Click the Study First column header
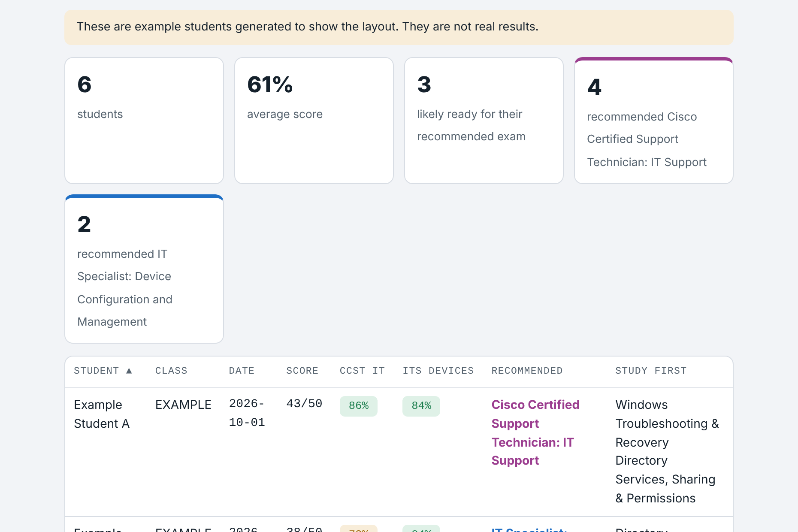Image resolution: width=798 pixels, height=532 pixels. (x=651, y=371)
